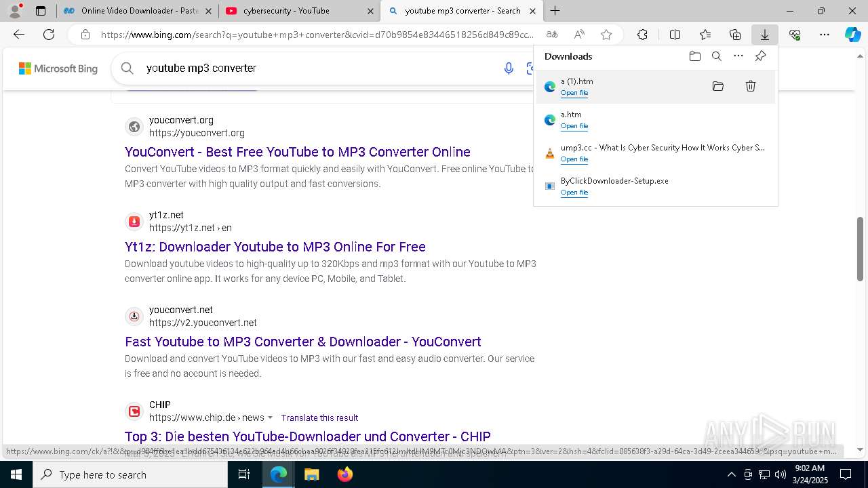Open Yt1z Downloader Youtube to MP3 result
868x488 pixels.
(275, 247)
